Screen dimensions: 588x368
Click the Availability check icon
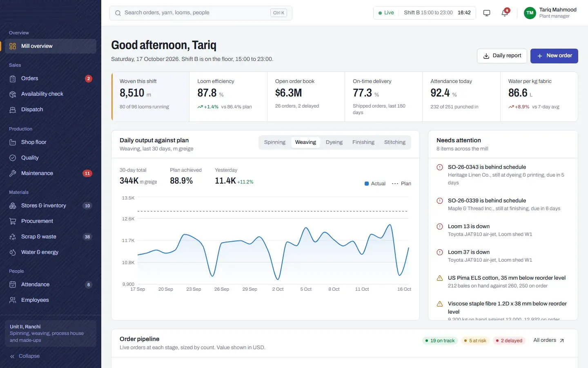[13, 94]
